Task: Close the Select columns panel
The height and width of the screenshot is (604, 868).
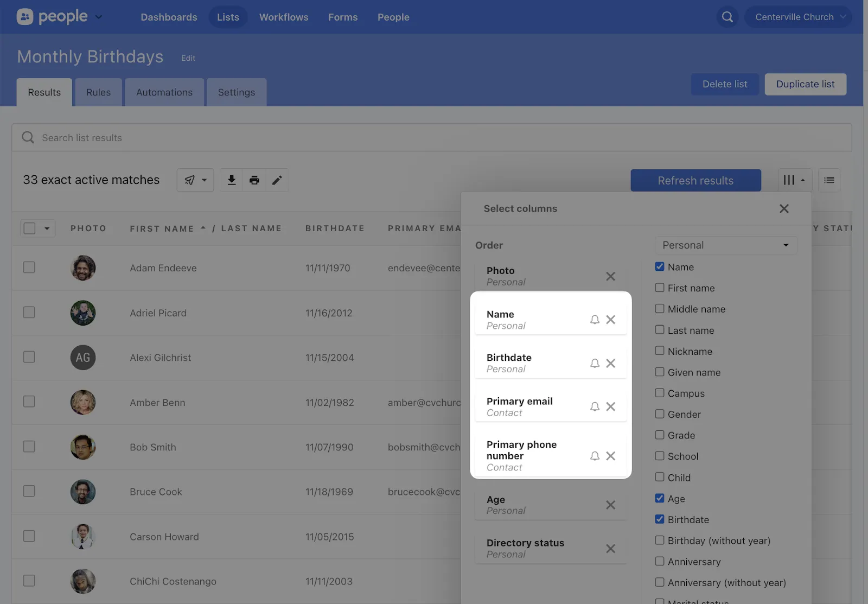Action: point(784,209)
